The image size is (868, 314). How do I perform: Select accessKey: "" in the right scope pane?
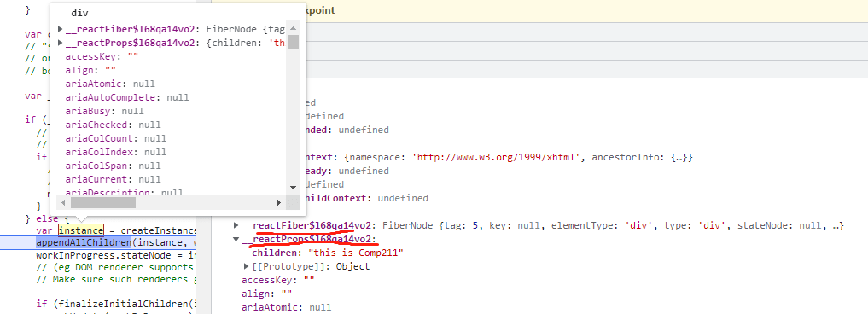[x=278, y=280]
